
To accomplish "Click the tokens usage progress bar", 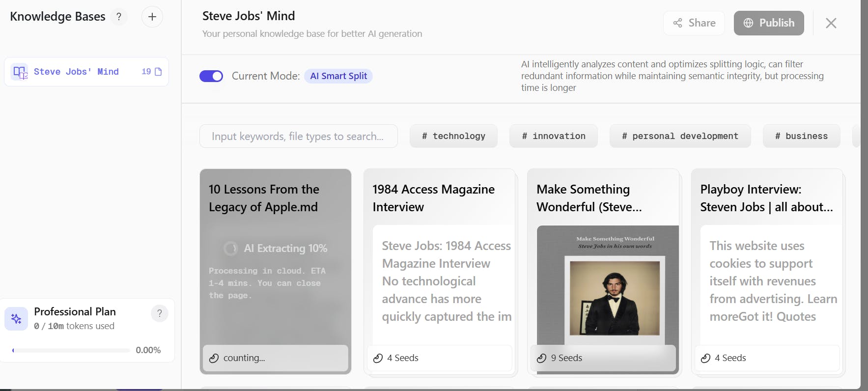I will [71, 350].
